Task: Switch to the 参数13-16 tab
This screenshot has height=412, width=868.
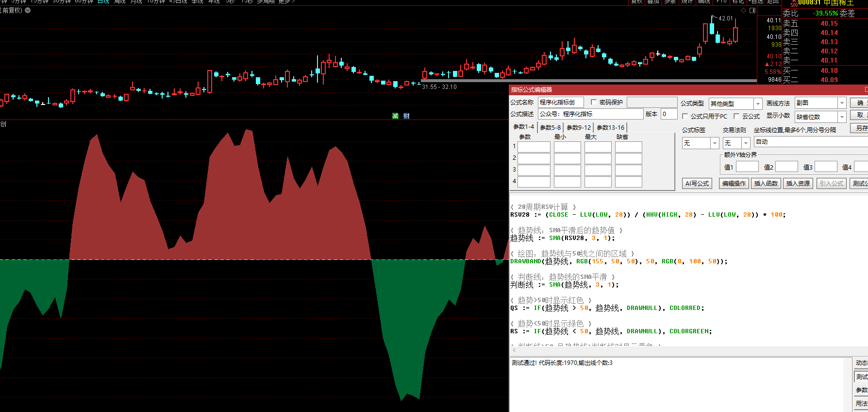Action: (x=610, y=127)
